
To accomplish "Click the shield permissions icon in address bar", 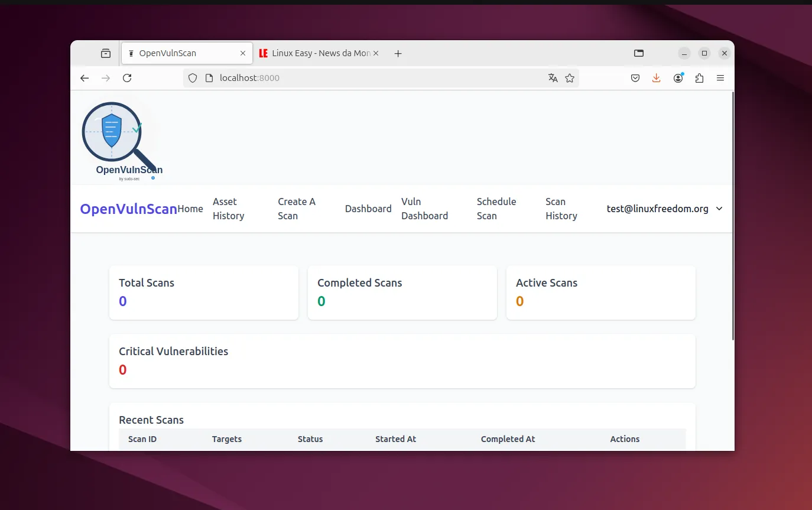I will pyautogui.click(x=193, y=77).
